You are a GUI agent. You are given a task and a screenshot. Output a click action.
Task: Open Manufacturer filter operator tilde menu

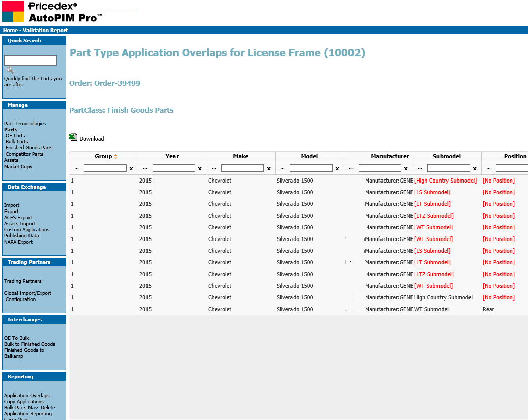pyautogui.click(x=351, y=168)
